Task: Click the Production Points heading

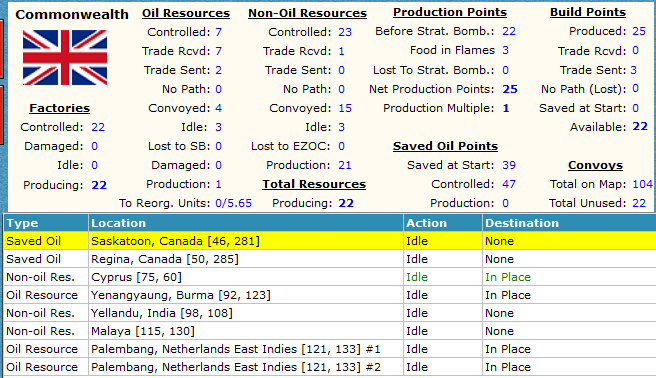Action: coord(450,12)
